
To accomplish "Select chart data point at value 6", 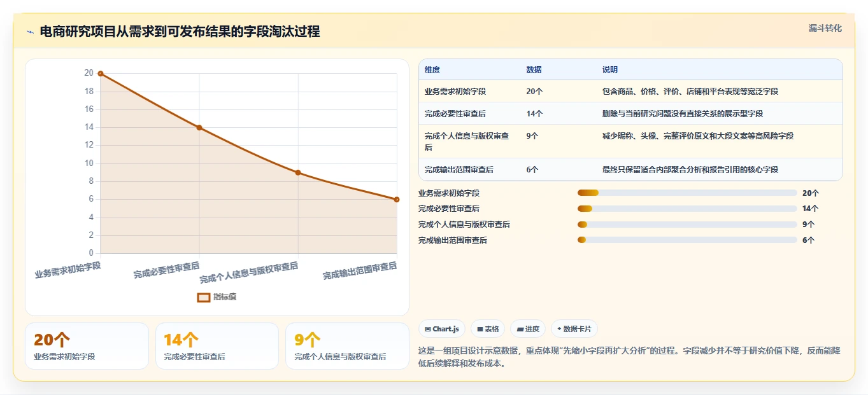I will point(397,200).
